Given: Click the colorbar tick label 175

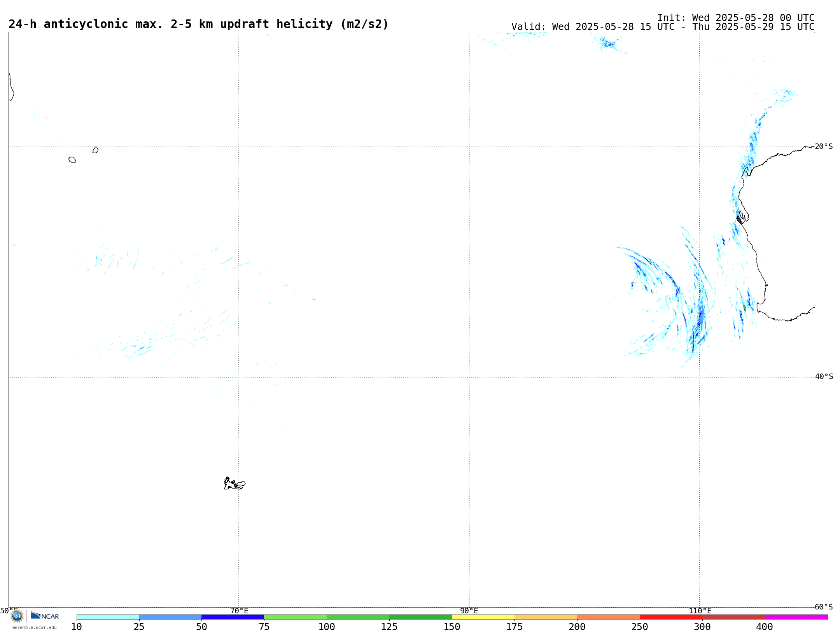Looking at the screenshot, I should pyautogui.click(x=514, y=627).
